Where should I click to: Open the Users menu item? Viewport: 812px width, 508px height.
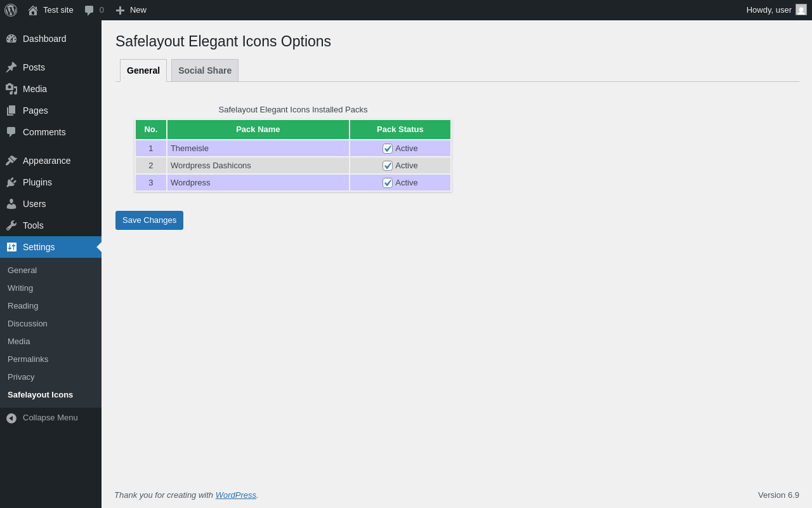(x=51, y=204)
